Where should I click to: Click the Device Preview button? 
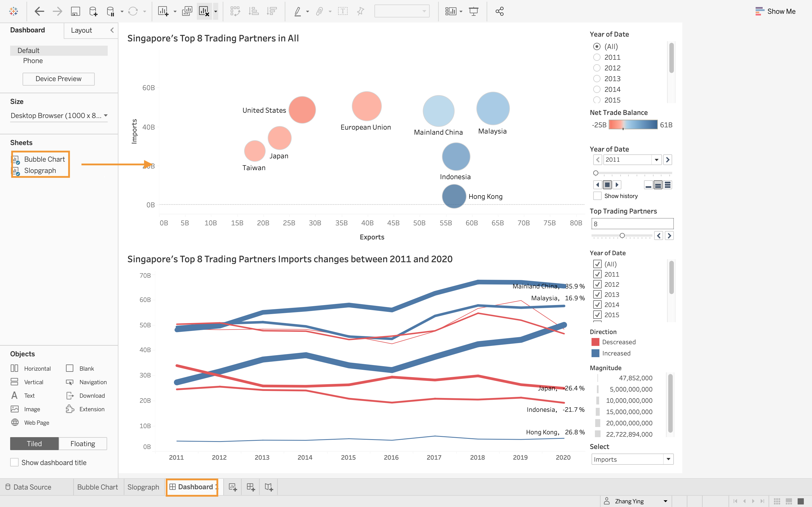(58, 79)
